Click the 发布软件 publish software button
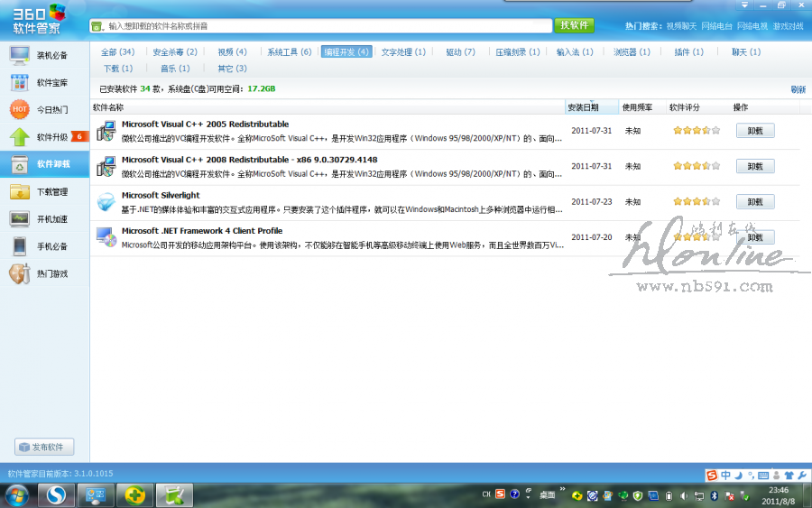The width and height of the screenshot is (812, 508). (x=44, y=448)
